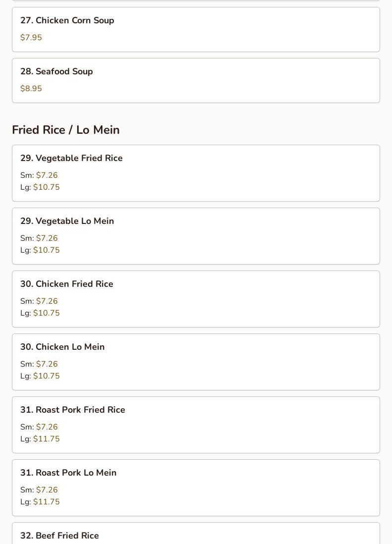
Task: Open the Seafood Soup menu item
Action: coord(56,71)
